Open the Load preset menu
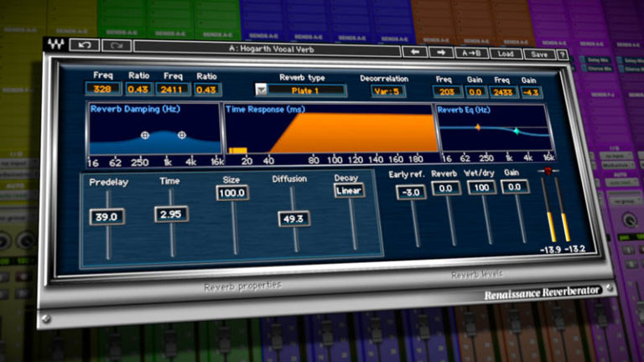644x362 pixels. [x=506, y=54]
